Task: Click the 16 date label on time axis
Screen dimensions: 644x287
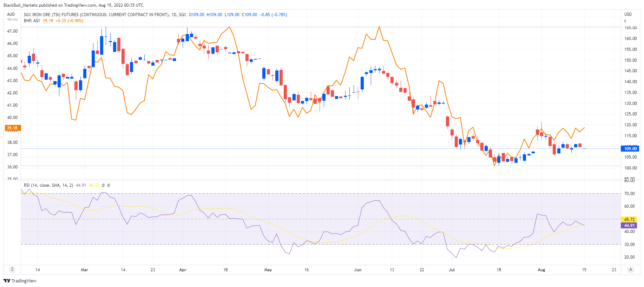Action: [307, 270]
